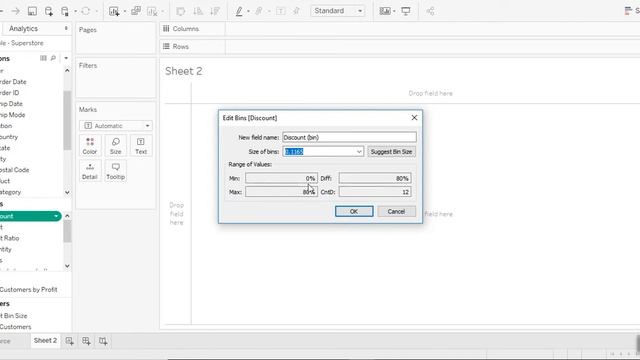
Task: Click the Text card in Marks
Action: coord(141,146)
